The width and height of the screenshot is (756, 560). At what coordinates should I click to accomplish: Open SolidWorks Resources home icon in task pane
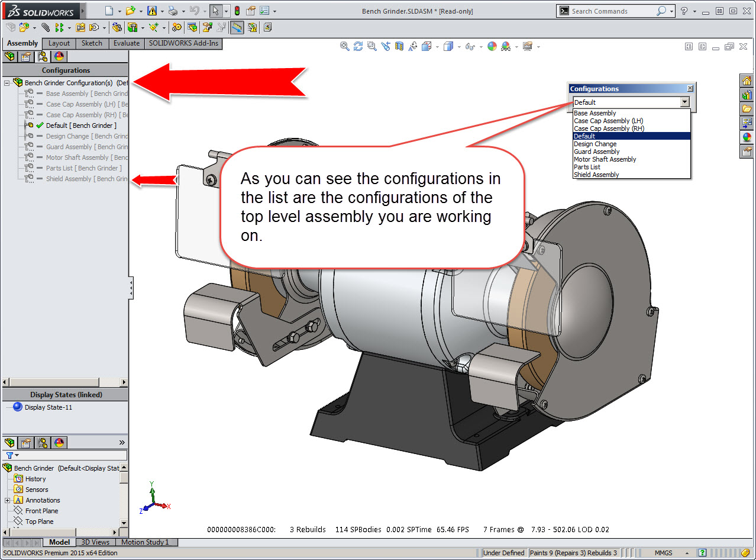pyautogui.click(x=747, y=81)
